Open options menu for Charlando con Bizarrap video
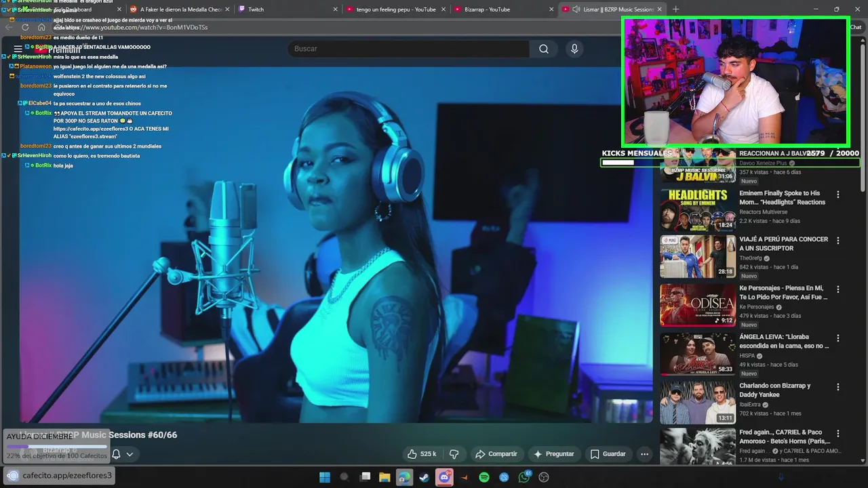 click(837, 387)
